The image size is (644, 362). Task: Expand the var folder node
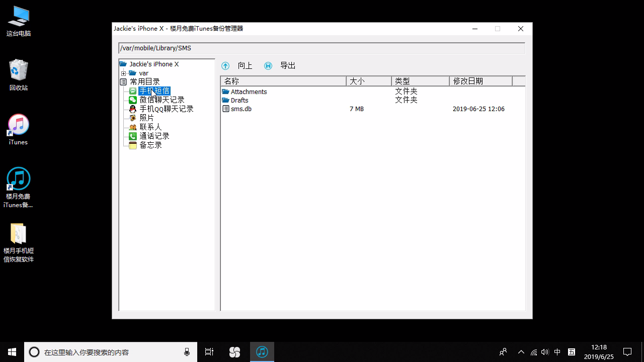tap(124, 73)
